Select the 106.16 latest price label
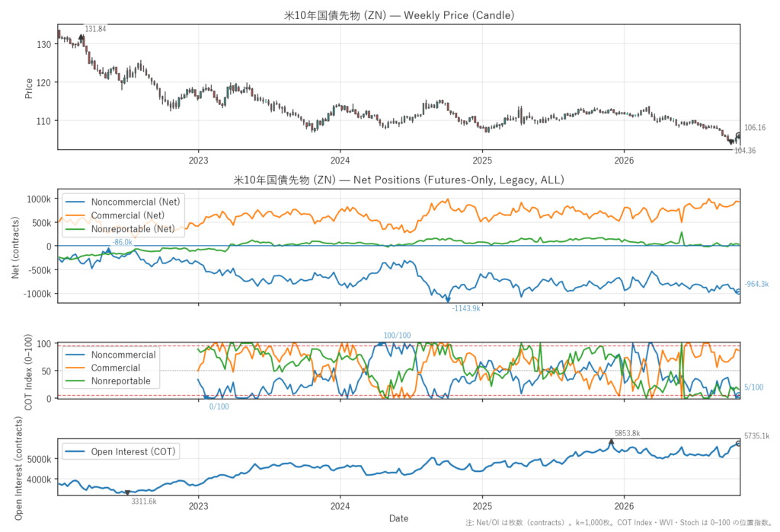This screenshot has width=780, height=532. point(755,128)
